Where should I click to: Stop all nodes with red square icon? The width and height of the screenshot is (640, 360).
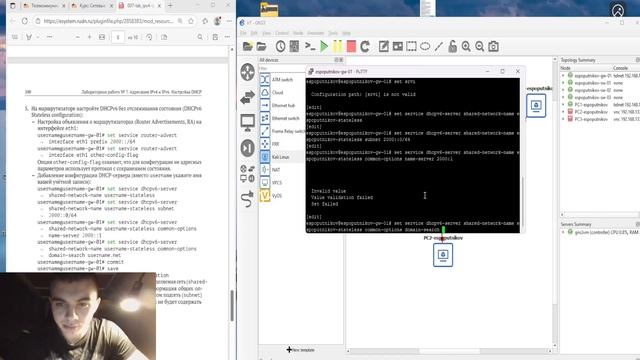point(351,47)
